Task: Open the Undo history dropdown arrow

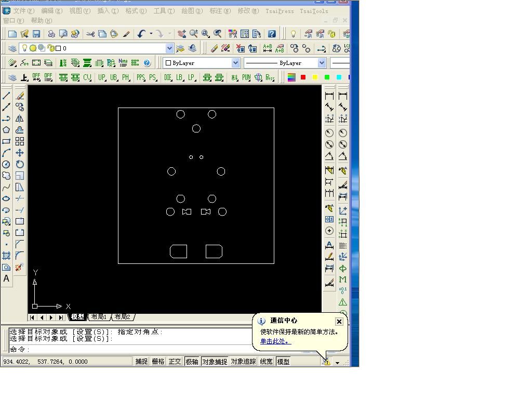Action: pos(151,34)
